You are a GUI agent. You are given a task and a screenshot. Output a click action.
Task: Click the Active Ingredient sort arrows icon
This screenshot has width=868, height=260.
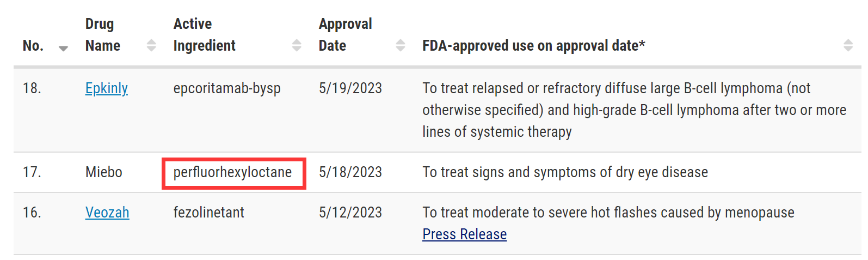297,46
